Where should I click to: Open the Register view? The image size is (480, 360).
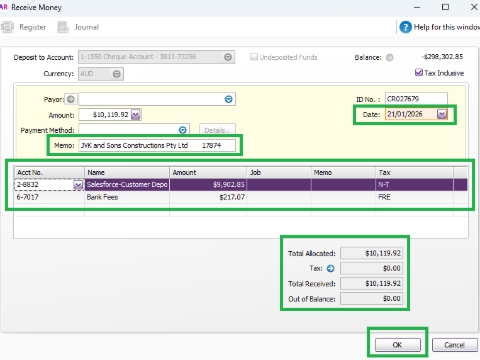click(x=23, y=27)
